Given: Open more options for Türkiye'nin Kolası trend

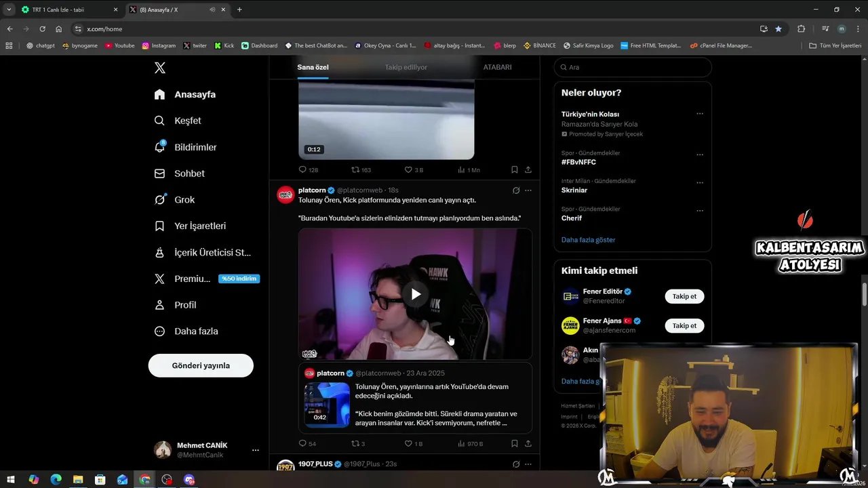Looking at the screenshot, I should click(x=700, y=114).
